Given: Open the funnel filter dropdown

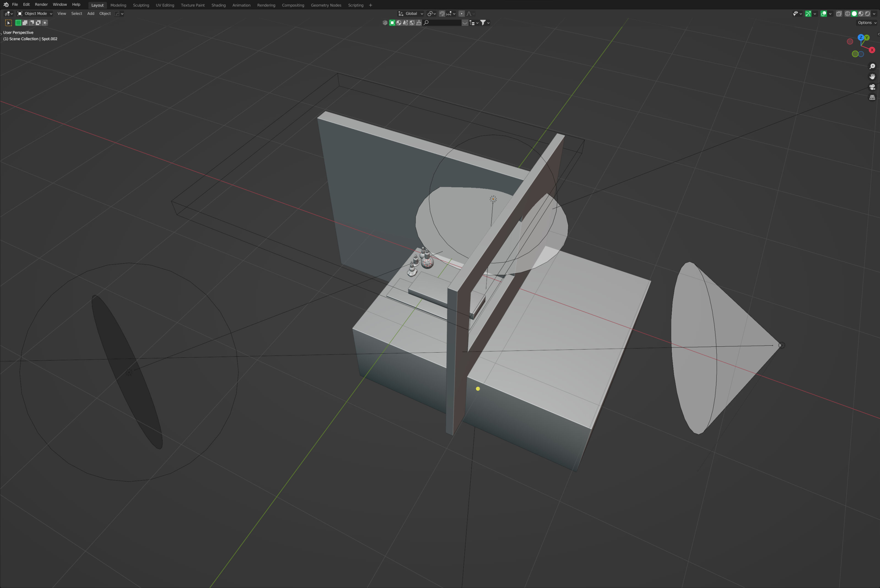Looking at the screenshot, I should 485,23.
